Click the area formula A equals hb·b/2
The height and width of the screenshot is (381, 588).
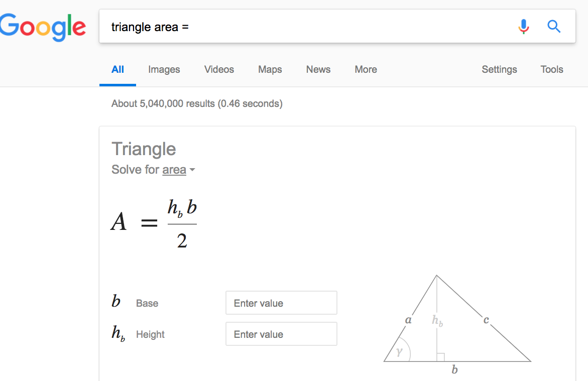(153, 222)
